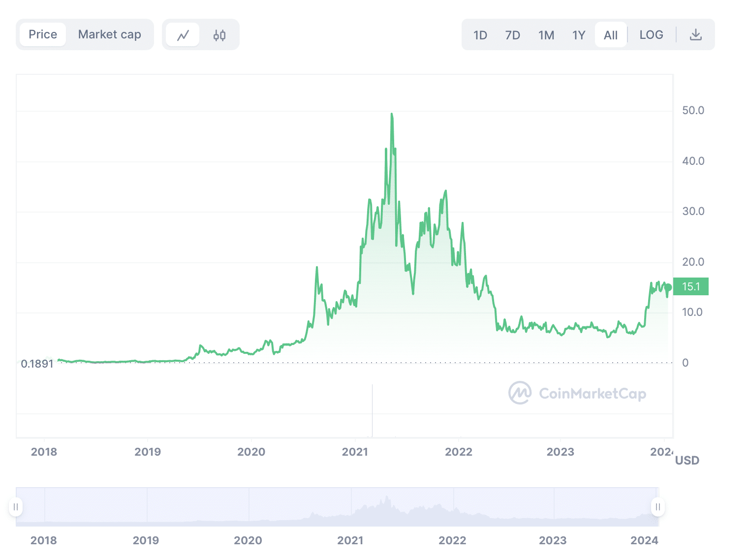Select the All time range
Image resolution: width=748 pixels, height=560 pixels.
click(611, 35)
